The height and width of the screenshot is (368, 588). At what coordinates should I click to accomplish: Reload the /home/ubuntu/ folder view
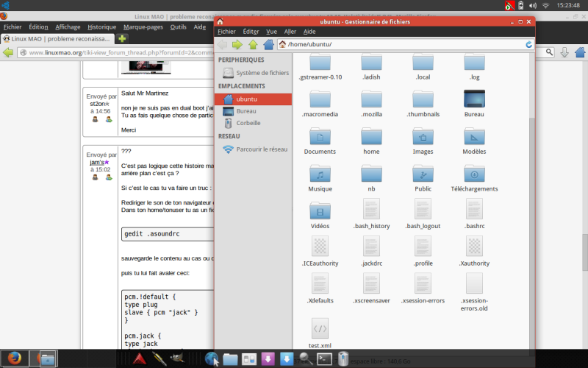(x=528, y=45)
